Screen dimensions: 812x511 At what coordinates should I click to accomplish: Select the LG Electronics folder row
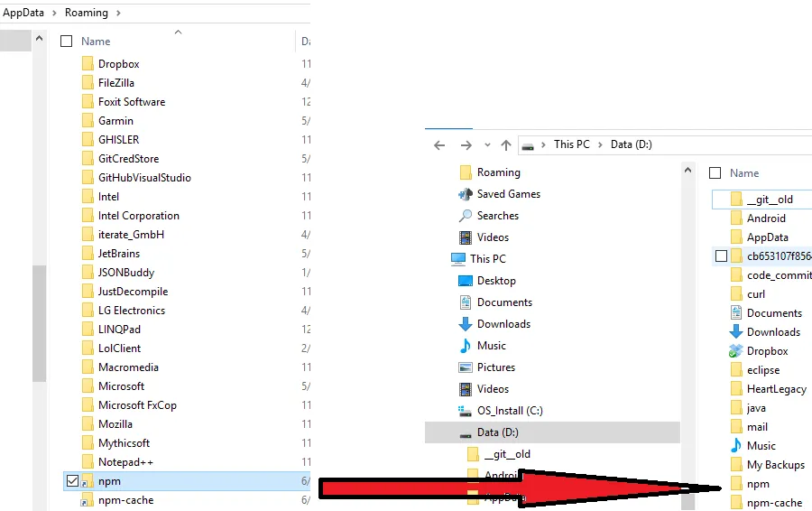[x=187, y=311]
